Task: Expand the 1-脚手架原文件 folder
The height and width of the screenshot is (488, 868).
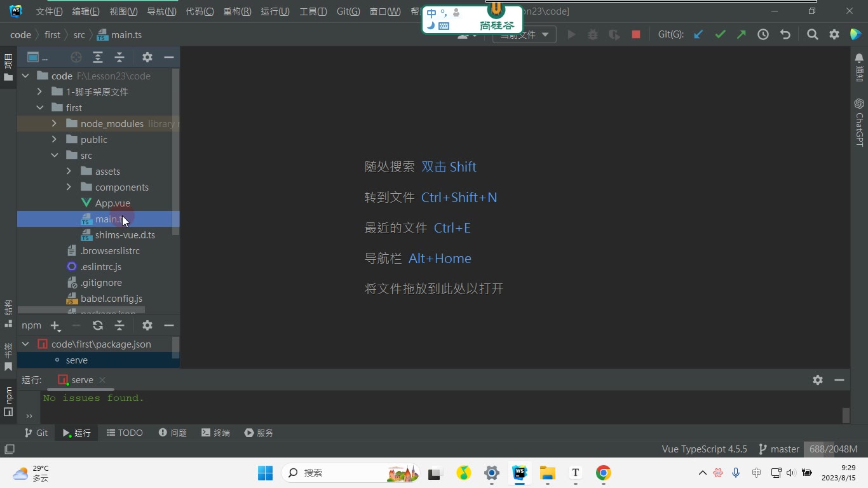Action: [x=39, y=92]
